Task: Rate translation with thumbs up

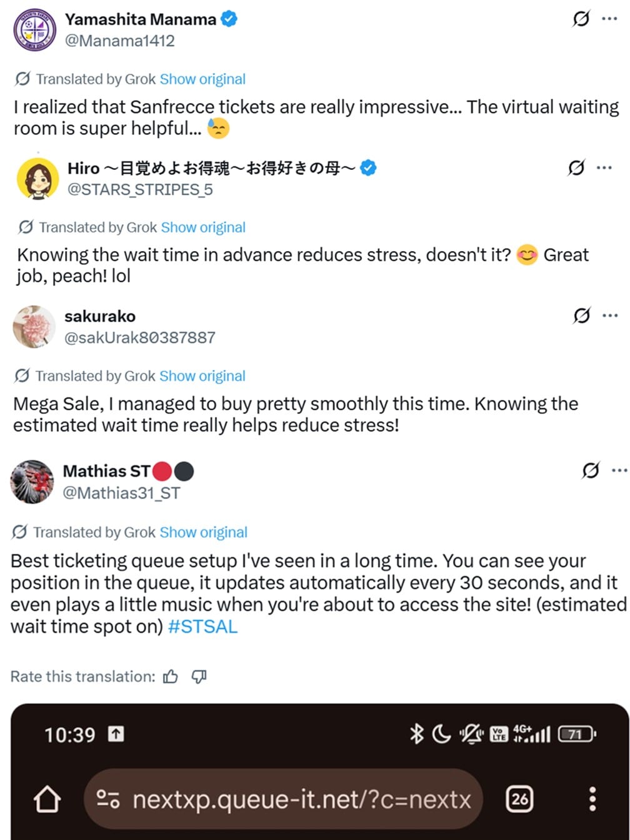Action: click(171, 676)
